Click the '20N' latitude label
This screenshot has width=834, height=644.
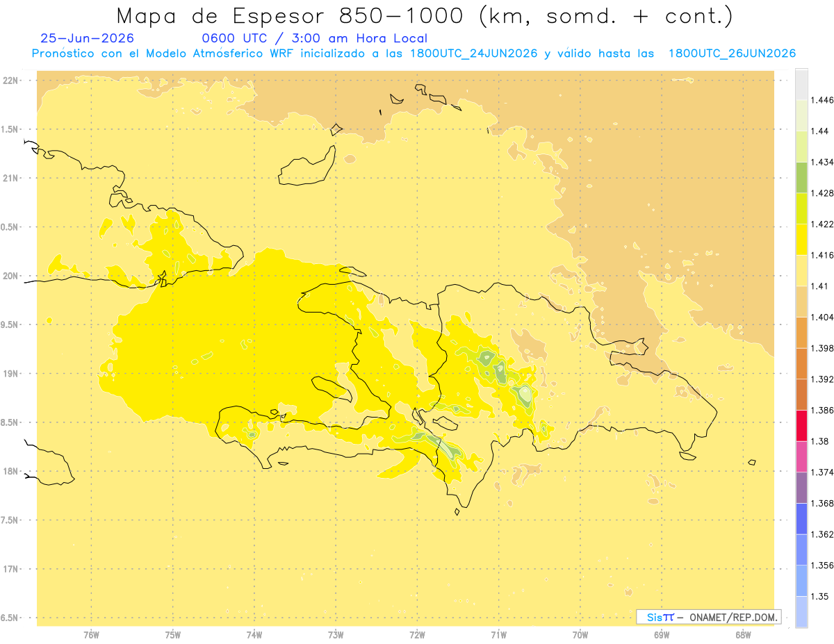click(x=12, y=276)
